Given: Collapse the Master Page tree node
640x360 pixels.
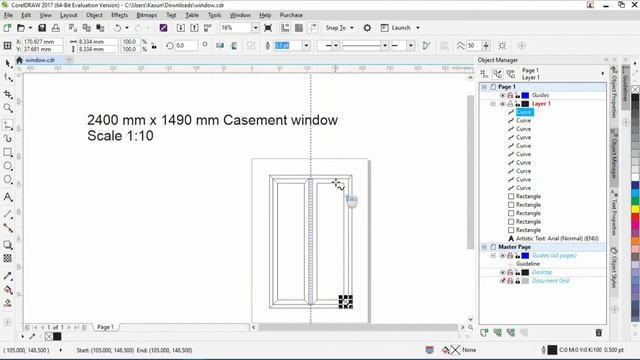Looking at the screenshot, I should click(x=484, y=247).
